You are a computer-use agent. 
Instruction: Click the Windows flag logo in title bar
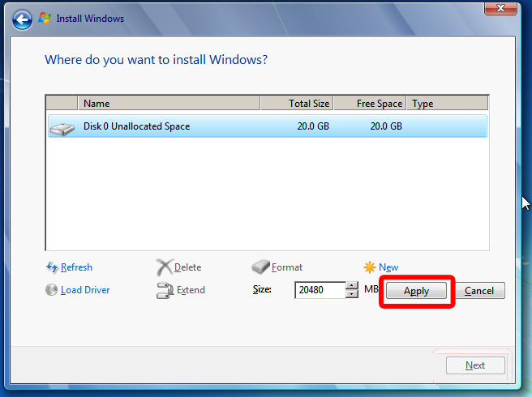[45, 19]
